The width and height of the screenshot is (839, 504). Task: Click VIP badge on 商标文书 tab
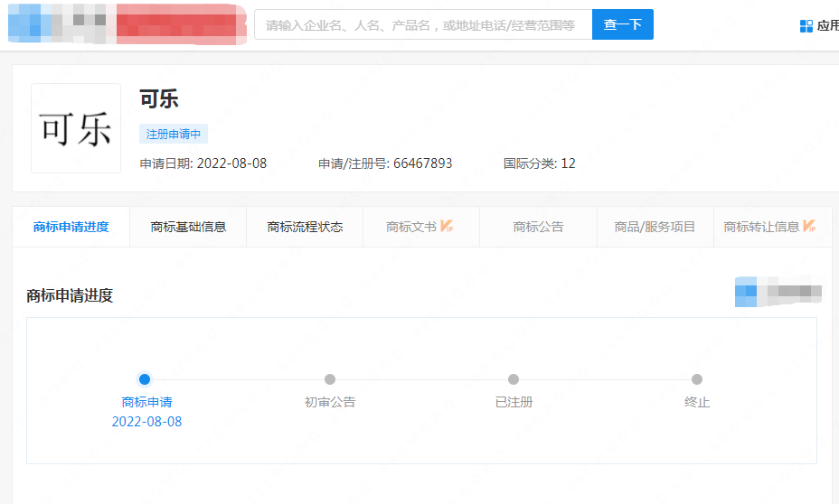pyautogui.click(x=447, y=227)
